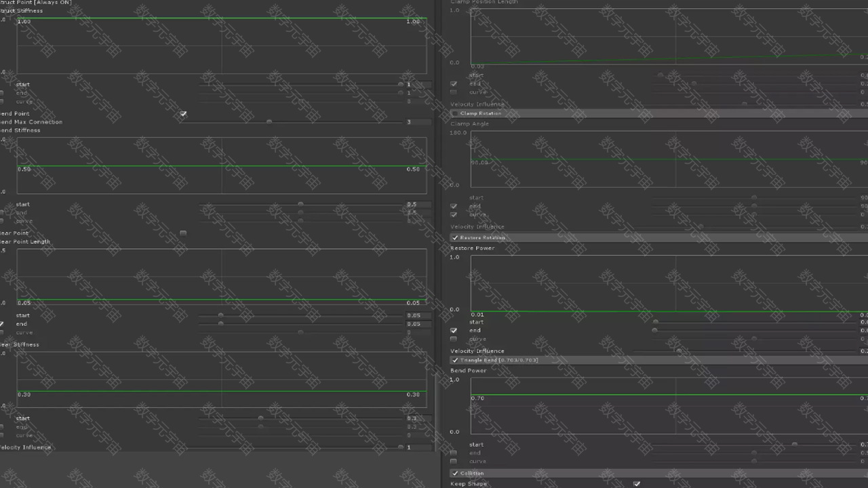Enable the Clamp Rotation section checkbox

click(x=455, y=113)
